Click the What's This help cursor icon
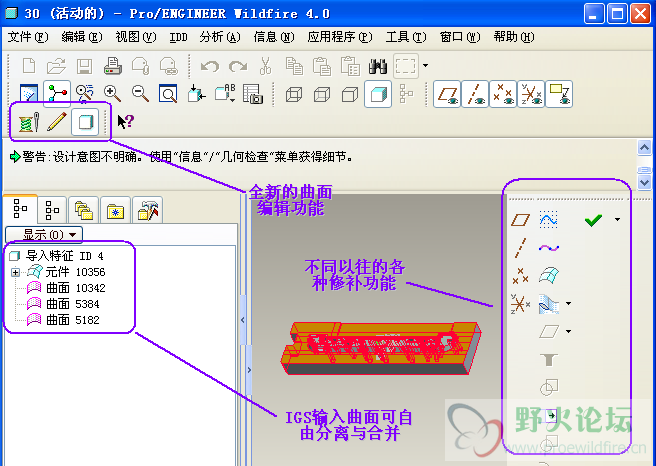This screenshot has height=466, width=656. coord(126,122)
